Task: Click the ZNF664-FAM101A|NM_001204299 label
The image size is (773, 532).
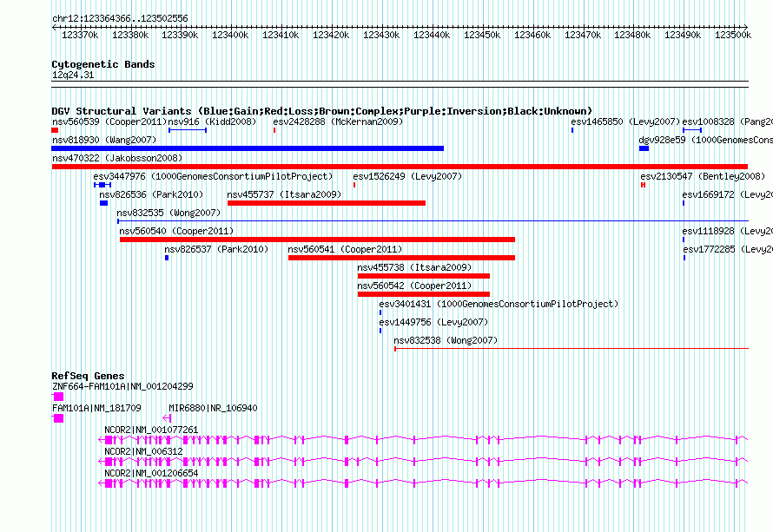Action: 122,387
